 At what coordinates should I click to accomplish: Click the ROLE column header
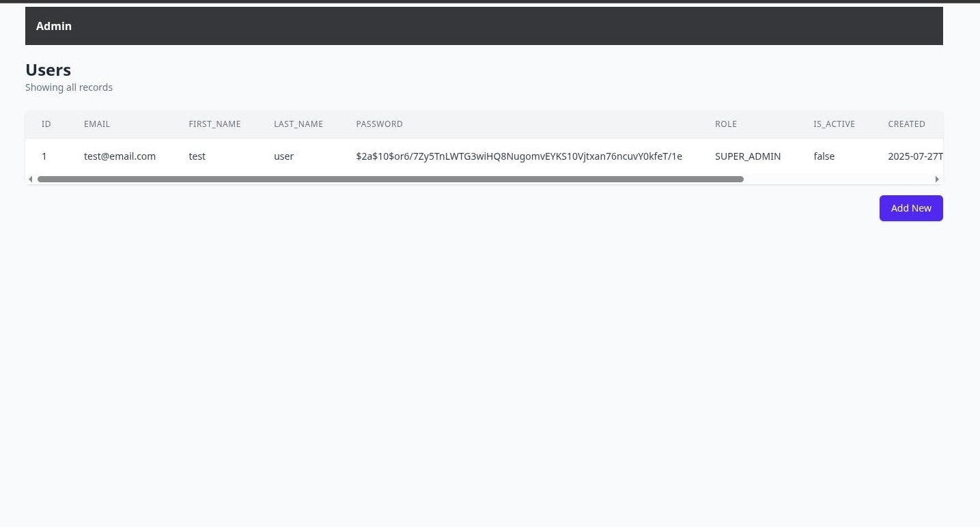click(x=726, y=124)
